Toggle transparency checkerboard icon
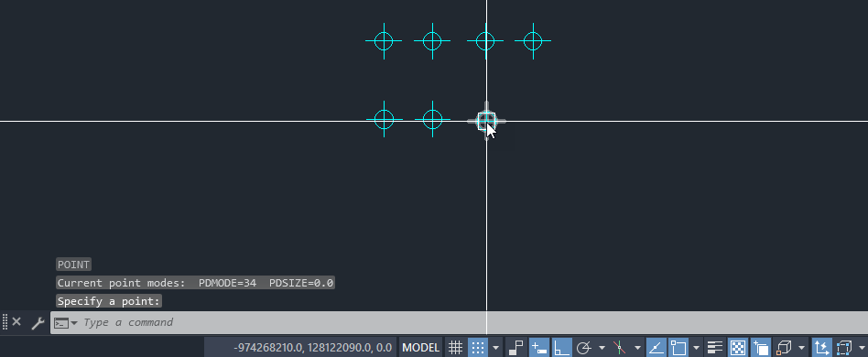Image resolution: width=868 pixels, height=357 pixels. [x=737, y=348]
